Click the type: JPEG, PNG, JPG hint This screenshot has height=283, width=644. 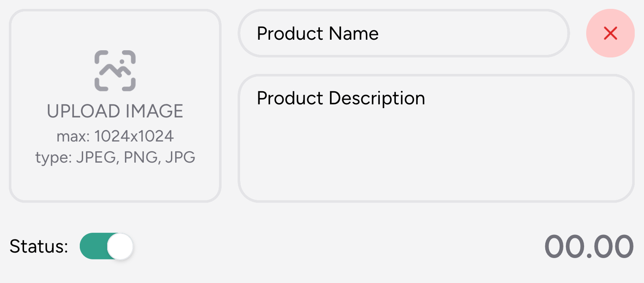115,158
